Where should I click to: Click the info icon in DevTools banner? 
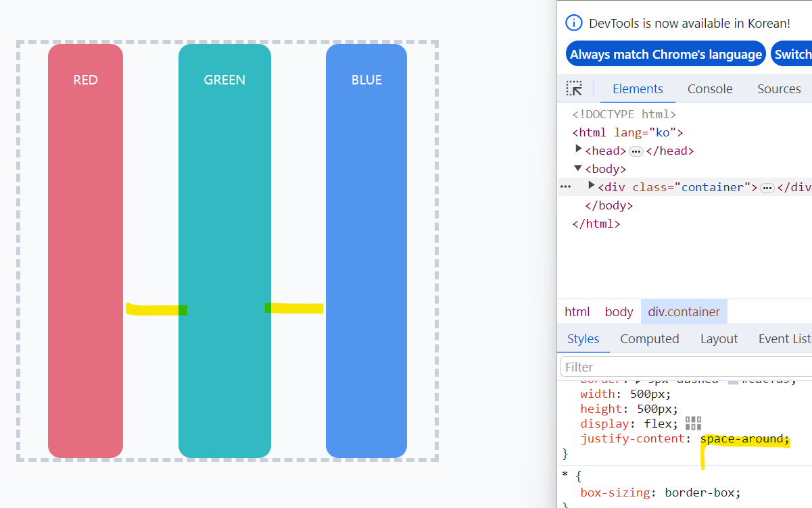[574, 23]
